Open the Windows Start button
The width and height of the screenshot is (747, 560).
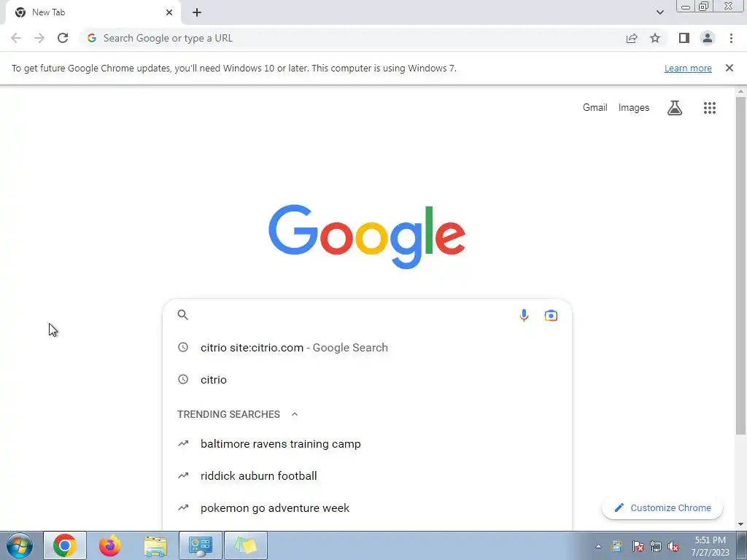point(20,545)
